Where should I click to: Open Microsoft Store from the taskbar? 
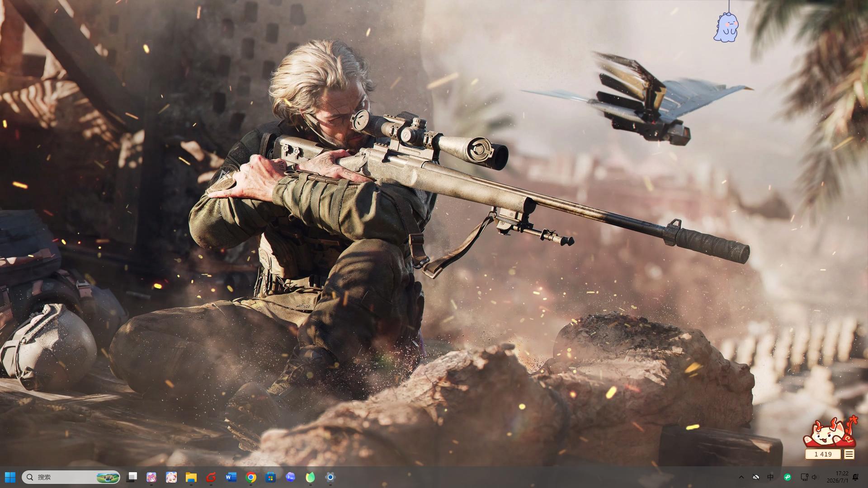[271, 477]
